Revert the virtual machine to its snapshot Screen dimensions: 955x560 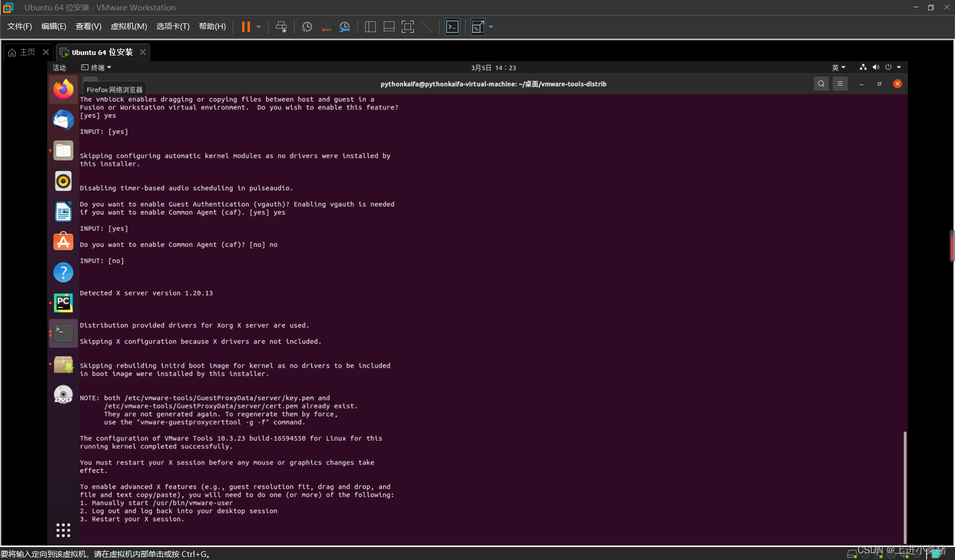[326, 26]
